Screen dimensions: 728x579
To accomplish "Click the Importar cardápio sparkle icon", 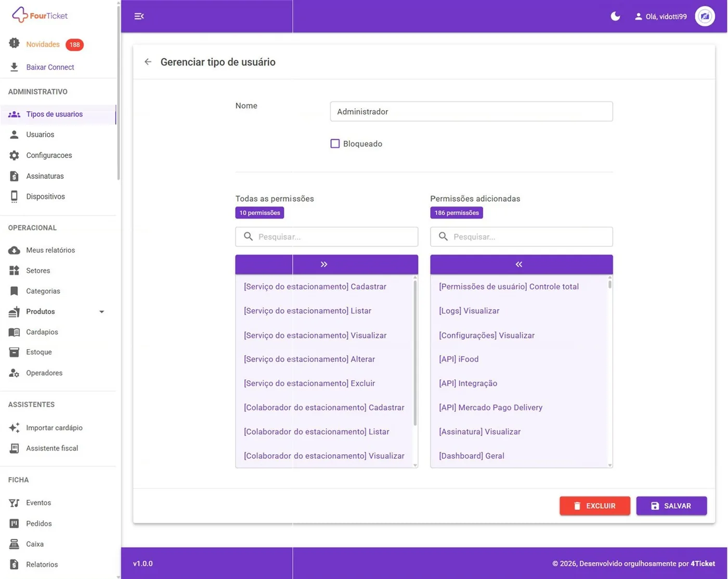I will point(14,428).
